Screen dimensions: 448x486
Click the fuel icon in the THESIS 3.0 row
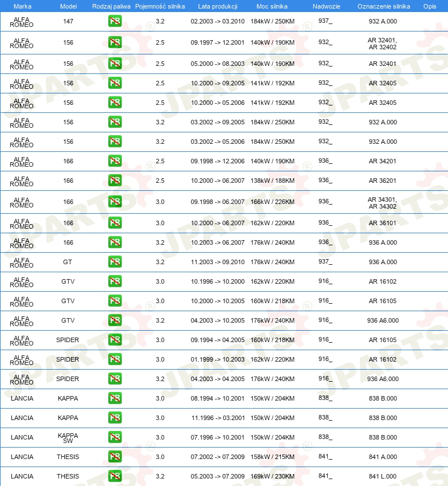115,457
